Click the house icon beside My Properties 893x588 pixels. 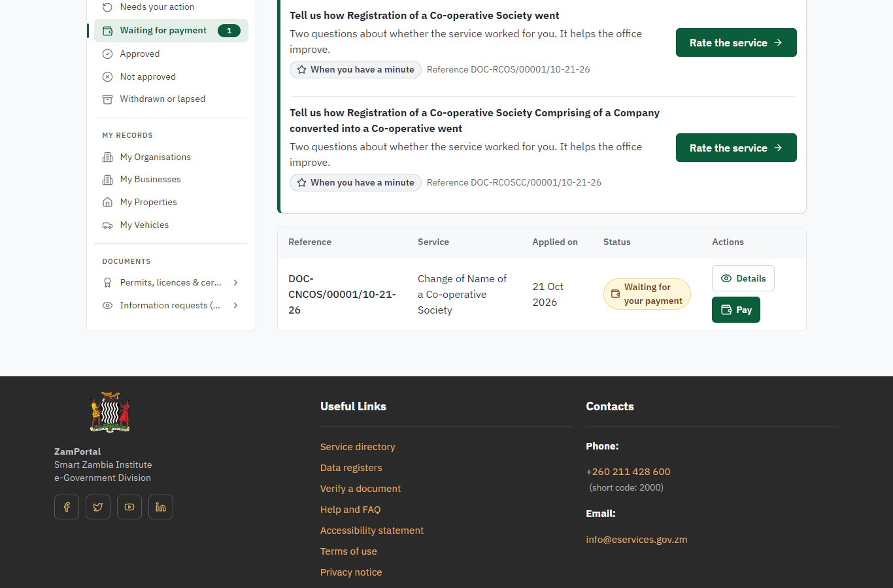(x=108, y=203)
